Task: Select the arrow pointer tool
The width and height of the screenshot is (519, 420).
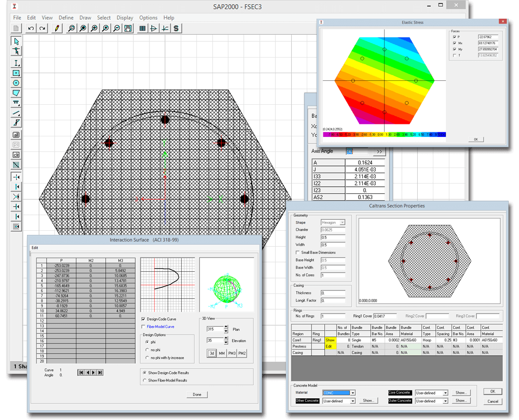Action: tap(16, 41)
